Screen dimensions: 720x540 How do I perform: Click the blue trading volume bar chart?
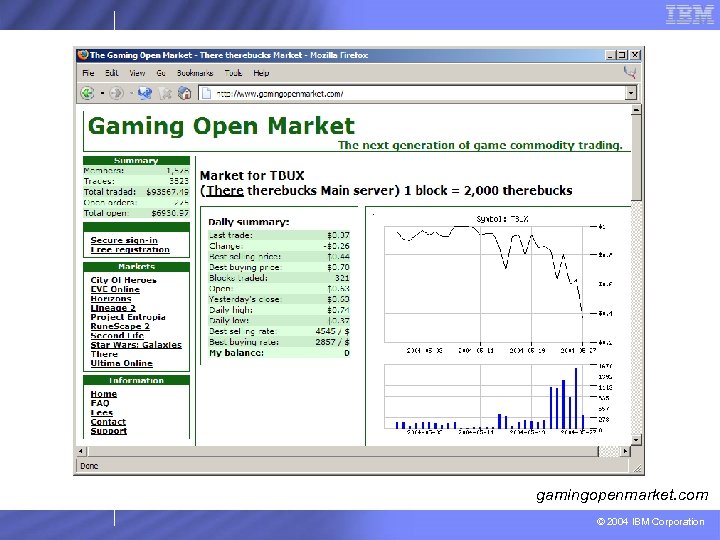coord(484,397)
